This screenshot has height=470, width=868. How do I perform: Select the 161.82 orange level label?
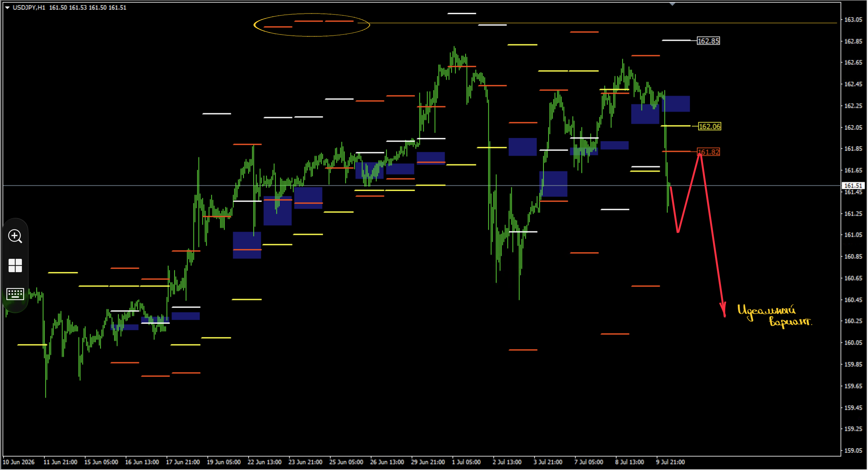tap(708, 152)
